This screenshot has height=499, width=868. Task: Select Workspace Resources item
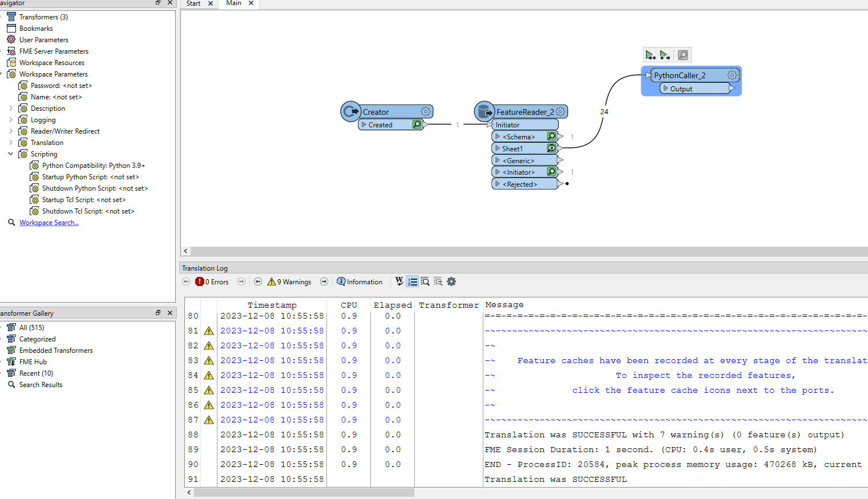point(52,63)
